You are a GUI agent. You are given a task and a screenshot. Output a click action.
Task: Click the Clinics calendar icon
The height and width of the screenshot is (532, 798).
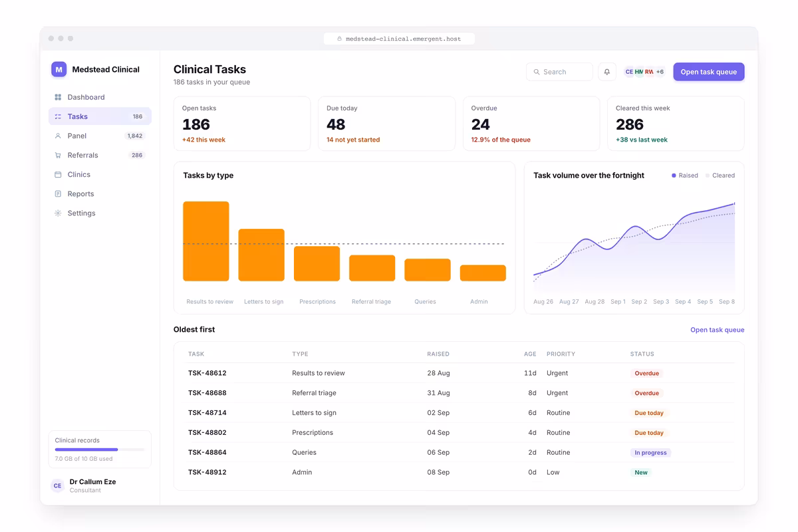pyautogui.click(x=58, y=174)
